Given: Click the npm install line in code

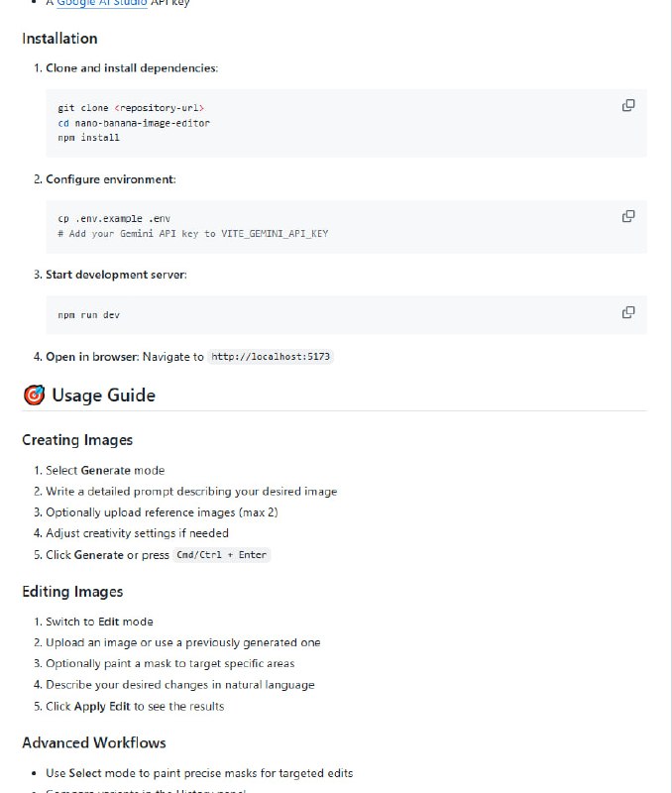Looking at the screenshot, I should tap(89, 138).
